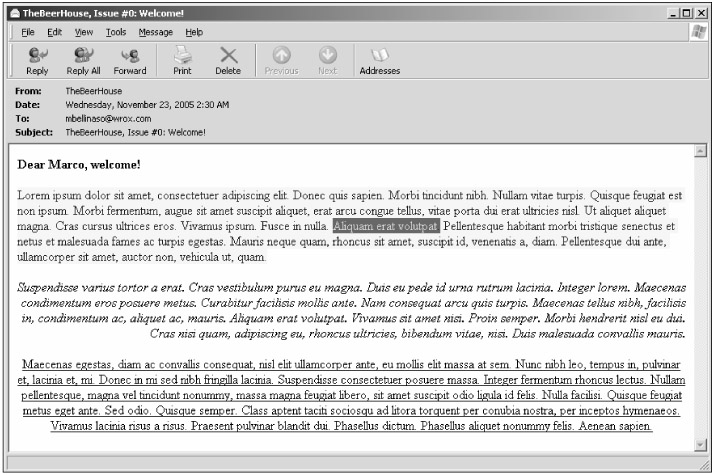Open the Addresses book
Screen dimensions: 714x475
click(x=380, y=60)
